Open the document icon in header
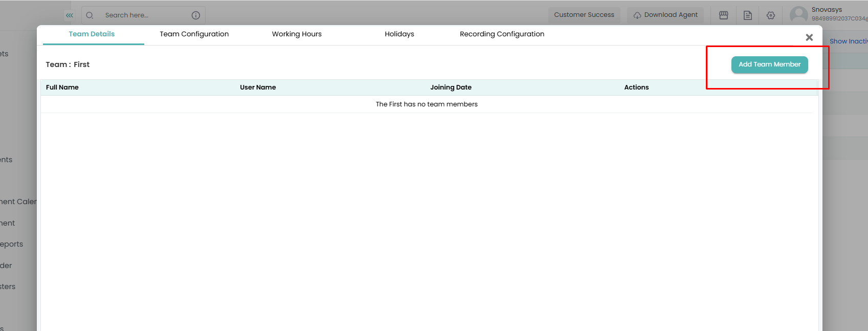Image resolution: width=868 pixels, height=331 pixels. point(748,15)
